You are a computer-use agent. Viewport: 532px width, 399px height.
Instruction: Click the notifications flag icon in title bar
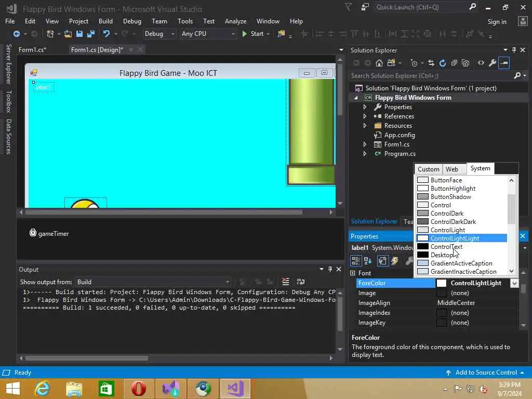click(348, 7)
